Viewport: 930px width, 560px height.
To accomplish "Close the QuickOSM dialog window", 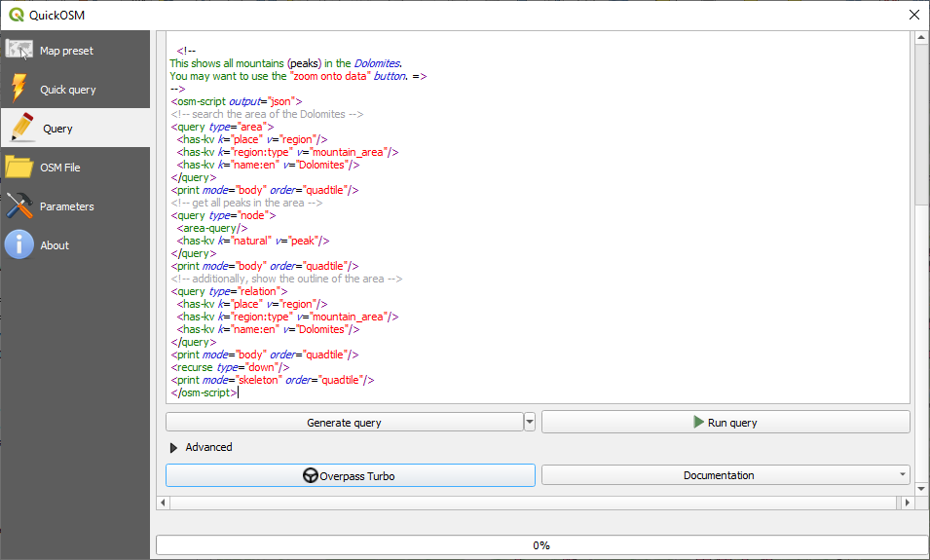I will pyautogui.click(x=912, y=15).
